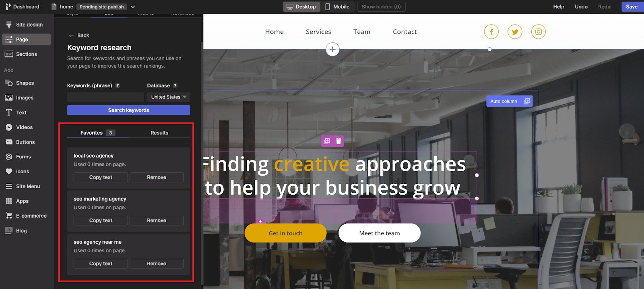The image size is (644, 289).
Task: Open the Results tab
Action: (x=159, y=133)
